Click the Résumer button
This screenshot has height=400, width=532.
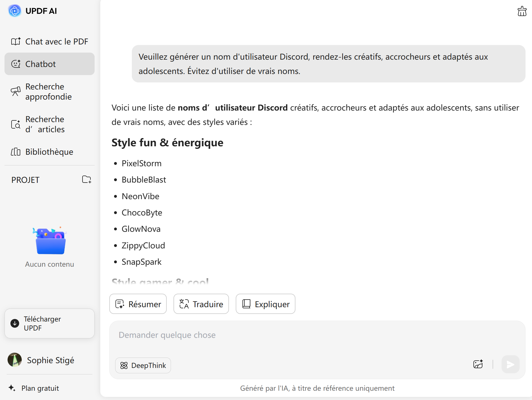138,304
